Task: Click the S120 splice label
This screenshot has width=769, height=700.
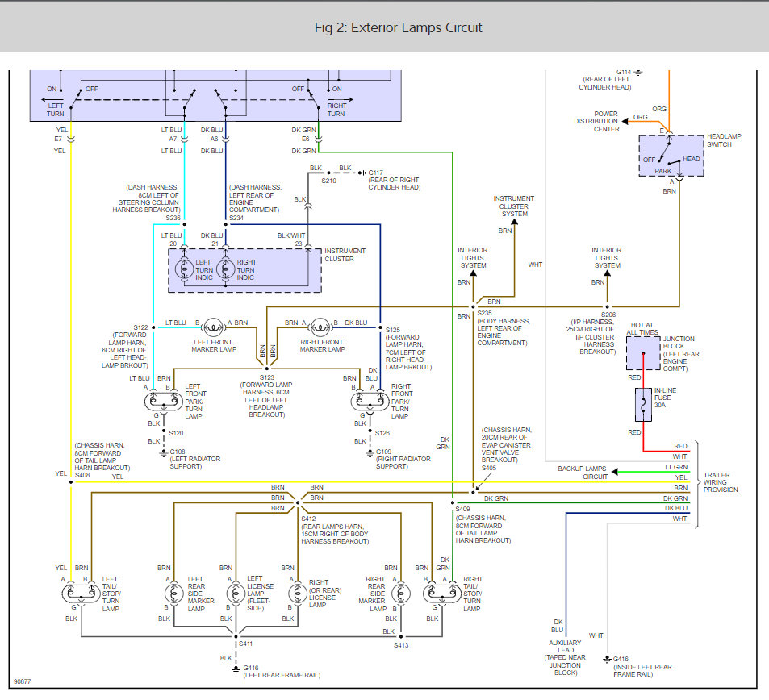Action: (176, 433)
